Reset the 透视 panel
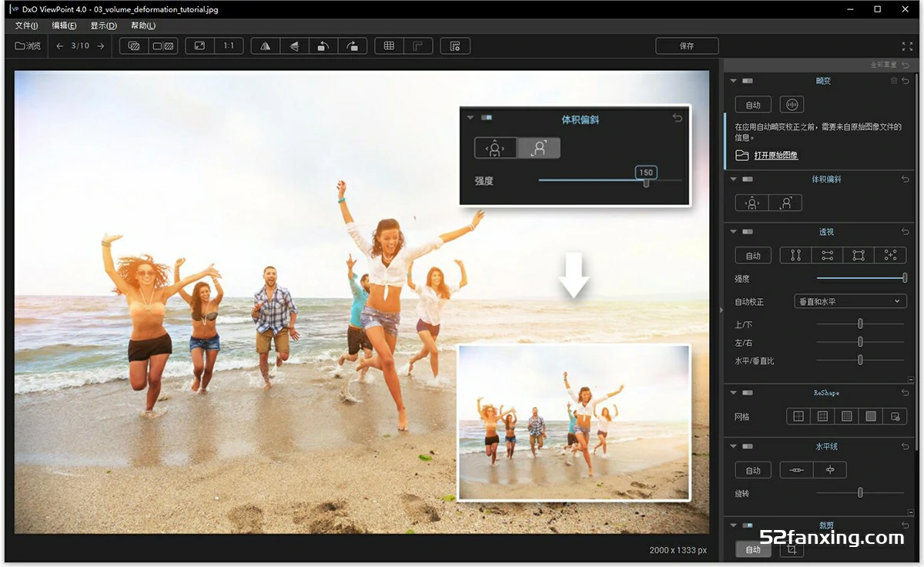This screenshot has height=567, width=924. (x=906, y=232)
